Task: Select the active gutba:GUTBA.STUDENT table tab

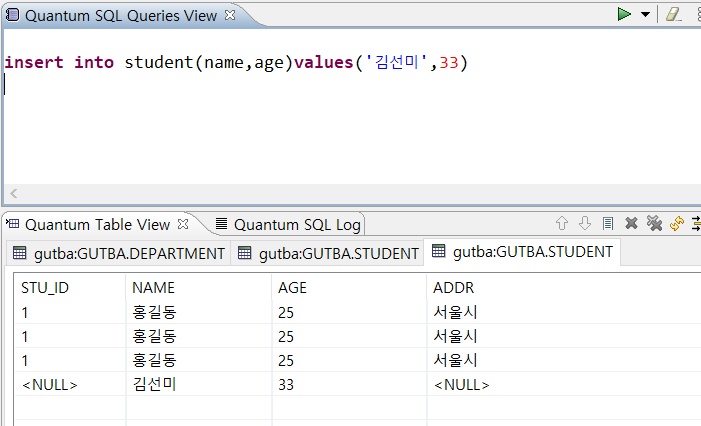Action: tap(522, 252)
